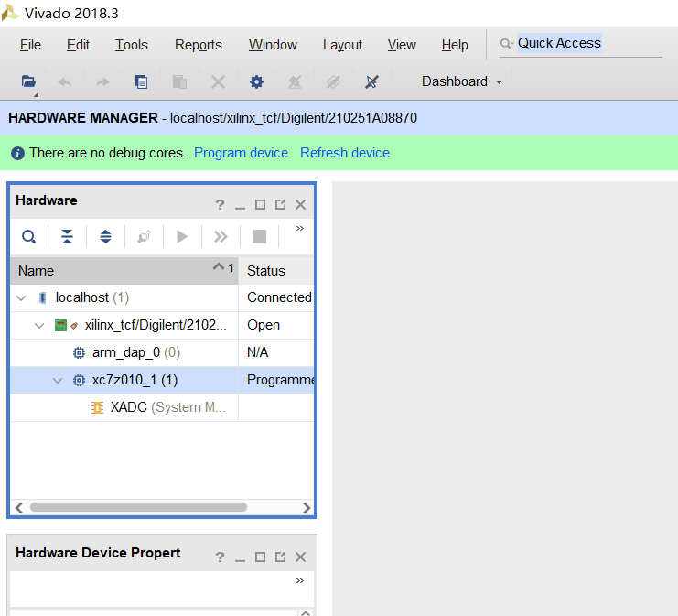
Task: Collapse the localhost tree node
Action: click(x=21, y=298)
